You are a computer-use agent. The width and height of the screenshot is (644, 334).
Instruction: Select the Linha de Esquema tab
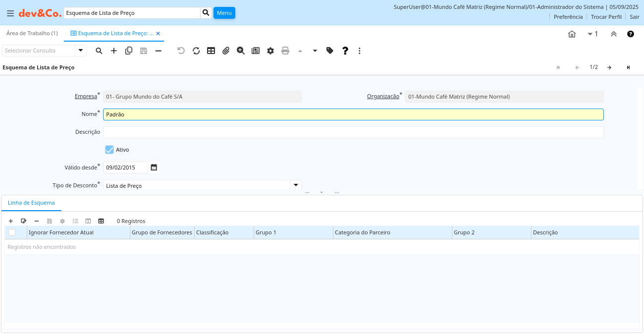(31, 203)
